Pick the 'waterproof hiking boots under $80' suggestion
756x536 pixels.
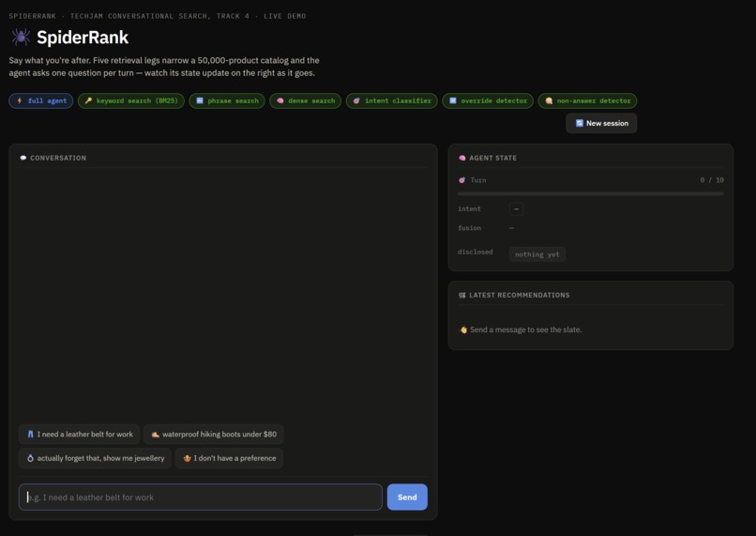214,435
